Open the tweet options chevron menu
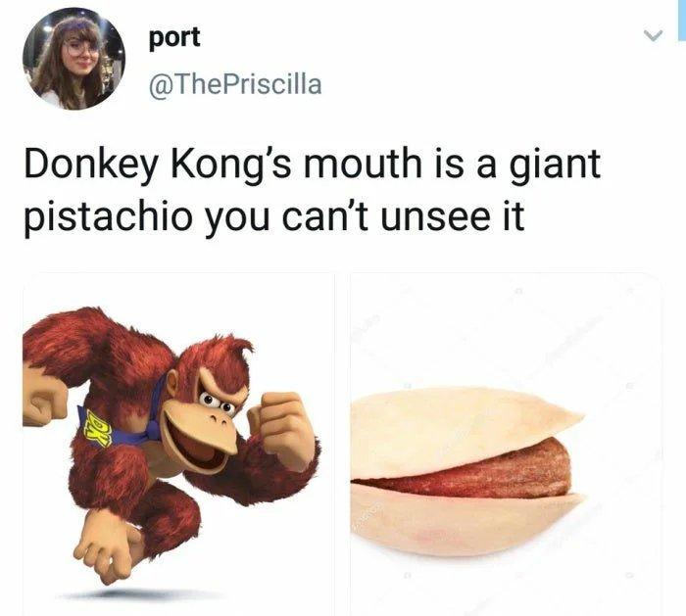The height and width of the screenshot is (616, 686). [x=654, y=35]
